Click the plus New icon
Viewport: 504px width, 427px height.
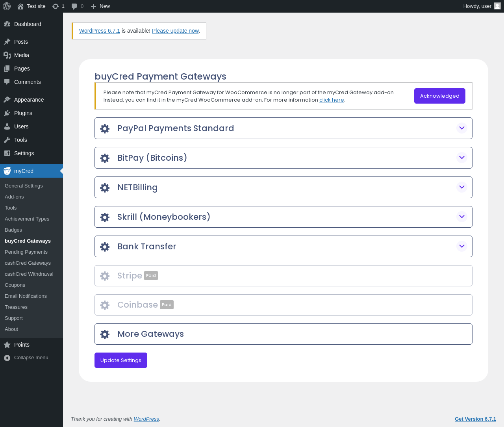pyautogui.click(x=93, y=6)
